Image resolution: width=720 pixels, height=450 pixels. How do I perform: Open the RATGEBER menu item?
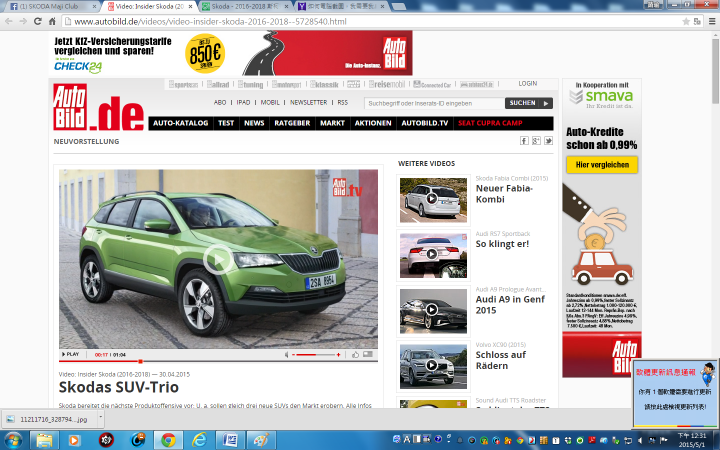(292, 123)
